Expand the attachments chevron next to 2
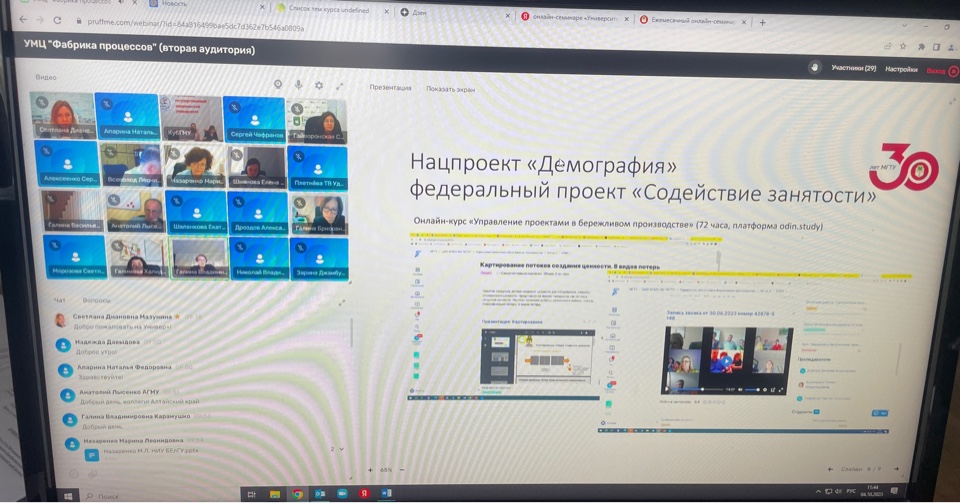The height and width of the screenshot is (503, 960). [342, 449]
